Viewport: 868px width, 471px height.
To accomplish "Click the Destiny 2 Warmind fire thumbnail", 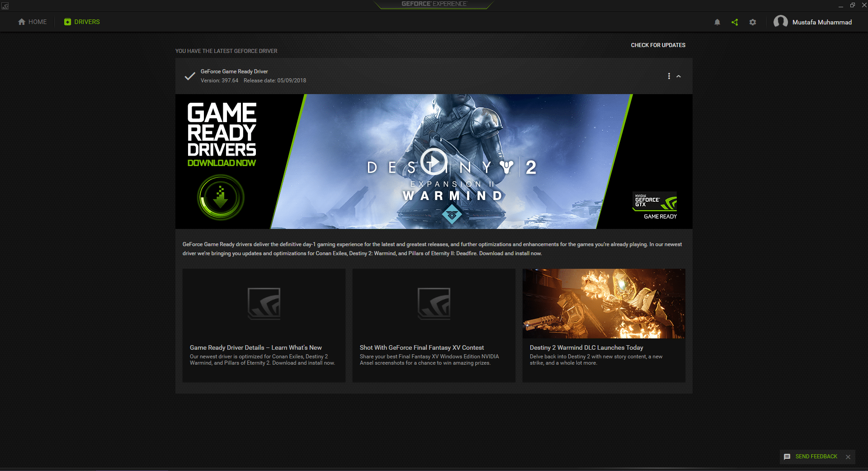I will tap(604, 304).
